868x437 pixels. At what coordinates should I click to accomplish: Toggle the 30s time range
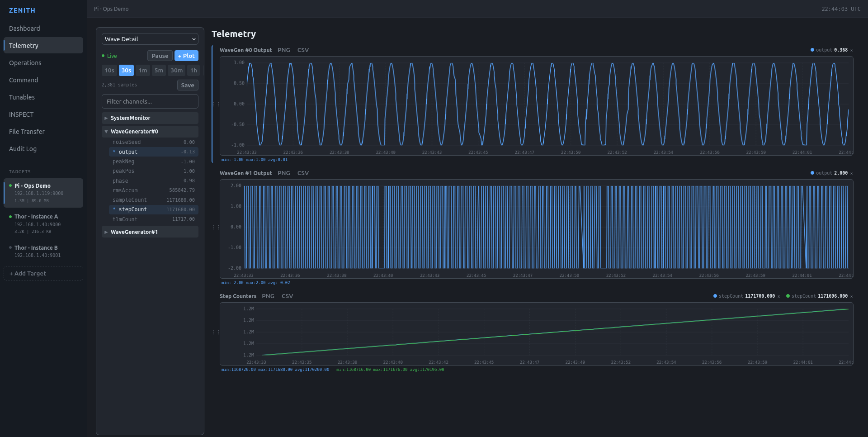pyautogui.click(x=126, y=70)
